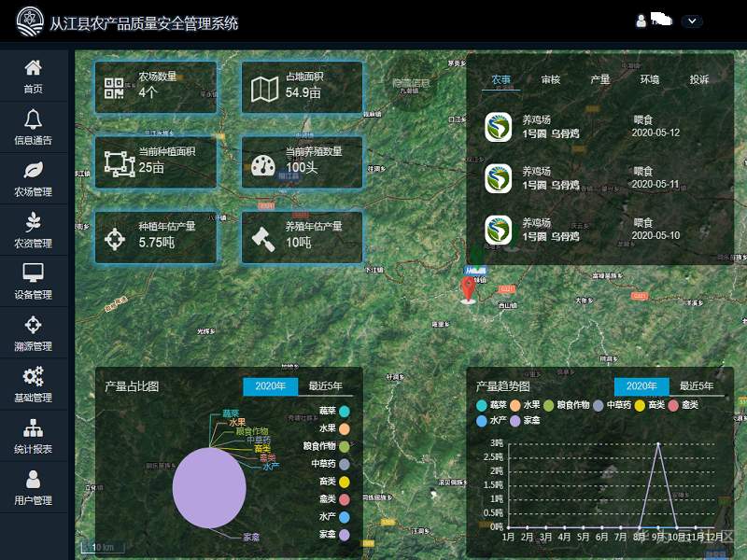Click the 养殖年估产量 10吨 card
Image resolution: width=747 pixels, height=560 pixels.
click(x=302, y=237)
